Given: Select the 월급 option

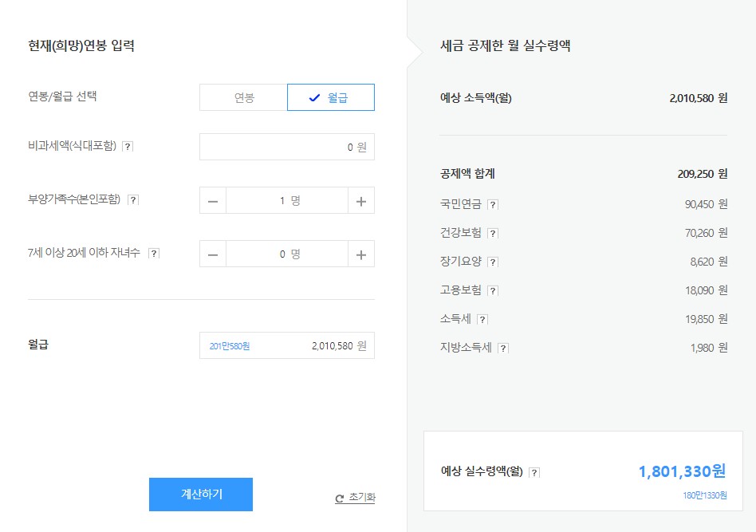Looking at the screenshot, I should point(331,97).
